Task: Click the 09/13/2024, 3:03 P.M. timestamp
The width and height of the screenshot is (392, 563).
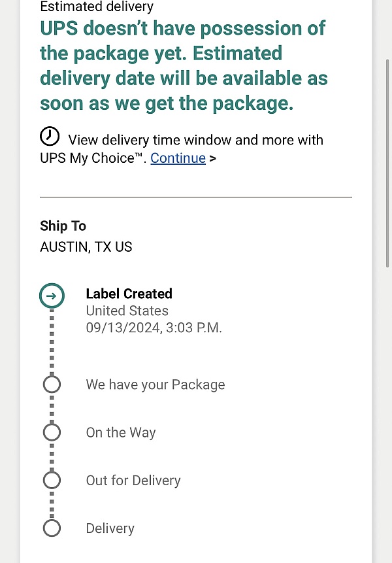Action: 154,328
